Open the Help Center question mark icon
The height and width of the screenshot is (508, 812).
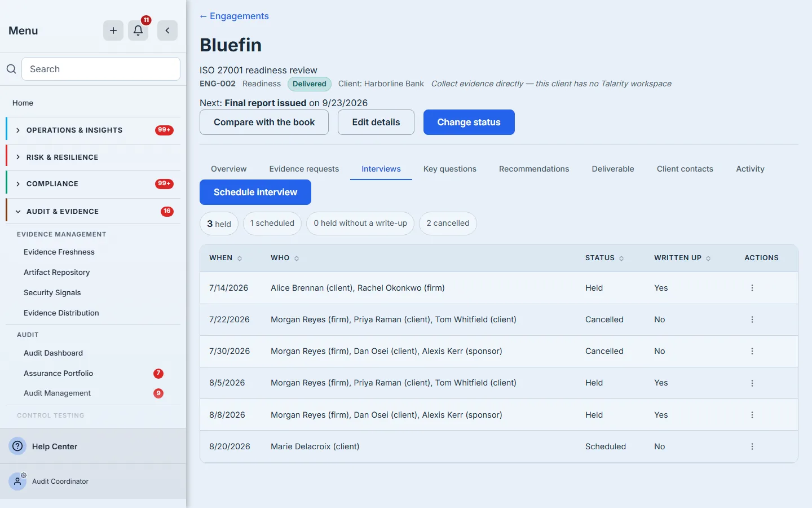pyautogui.click(x=18, y=446)
